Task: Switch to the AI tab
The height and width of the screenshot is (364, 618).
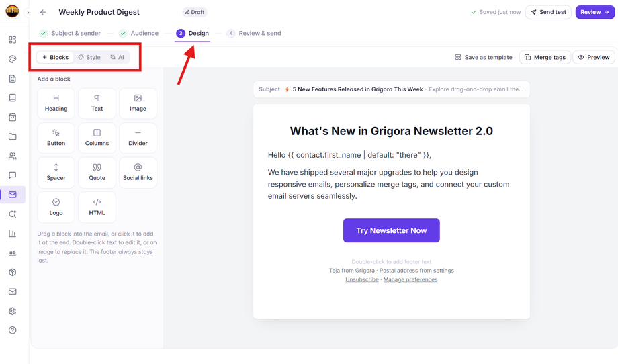Action: pyautogui.click(x=118, y=57)
